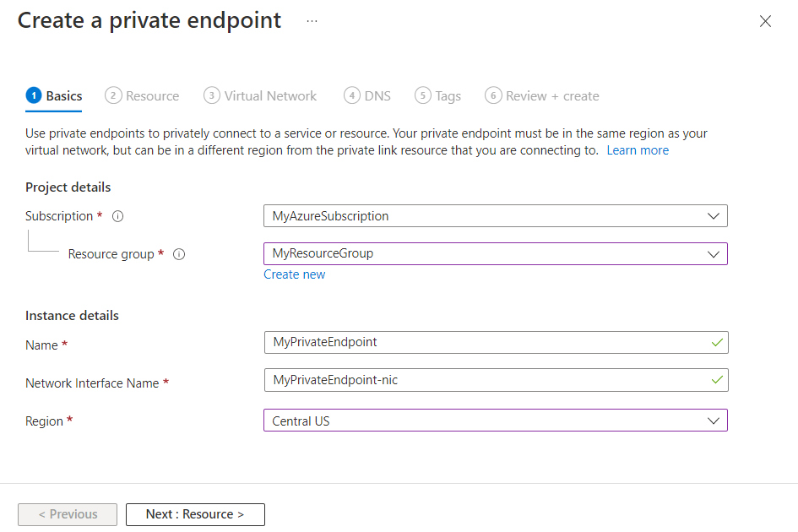The height and width of the screenshot is (532, 798).
Task: Click Create new under Resource group
Action: click(x=294, y=274)
